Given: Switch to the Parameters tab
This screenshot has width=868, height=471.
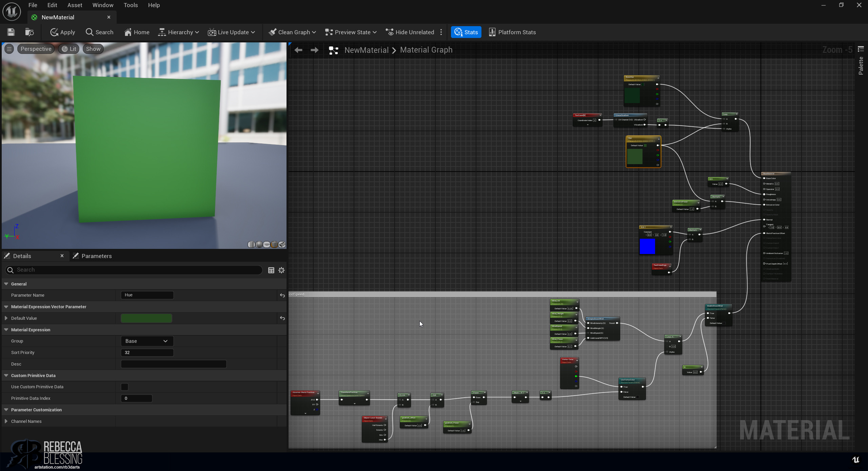Looking at the screenshot, I should (x=92, y=256).
